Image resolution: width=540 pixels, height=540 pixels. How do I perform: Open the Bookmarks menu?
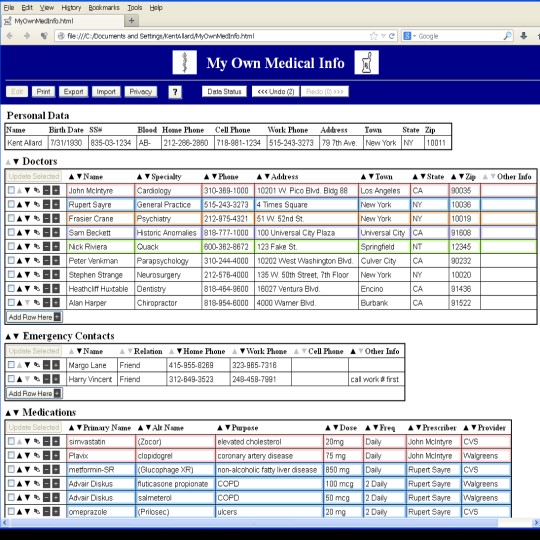tap(104, 8)
